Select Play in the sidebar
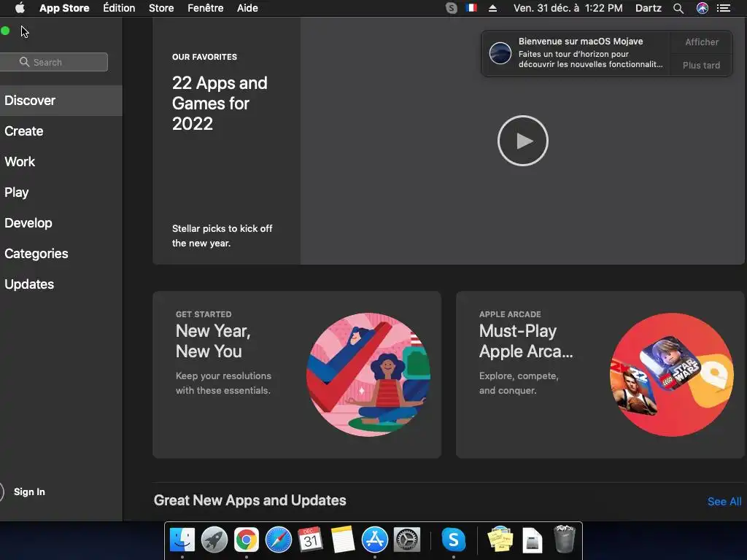This screenshot has height=560, width=747. [61, 192]
